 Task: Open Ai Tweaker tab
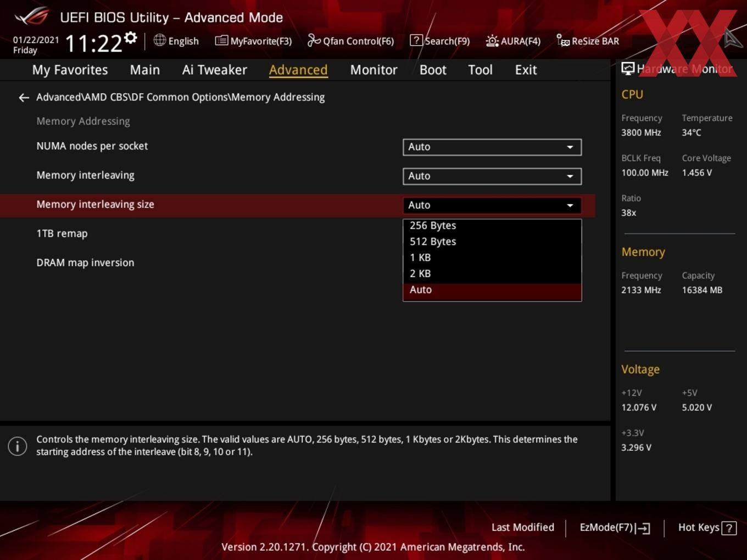coord(215,70)
